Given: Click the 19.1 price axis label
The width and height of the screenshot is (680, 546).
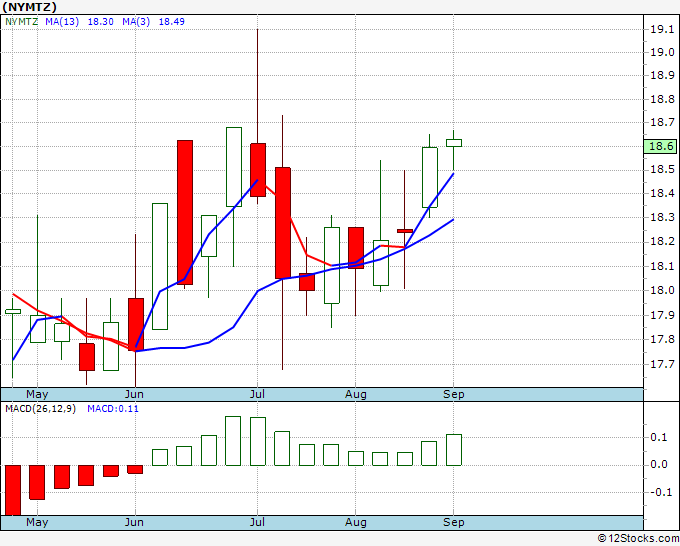Looking at the screenshot, I should (660, 29).
